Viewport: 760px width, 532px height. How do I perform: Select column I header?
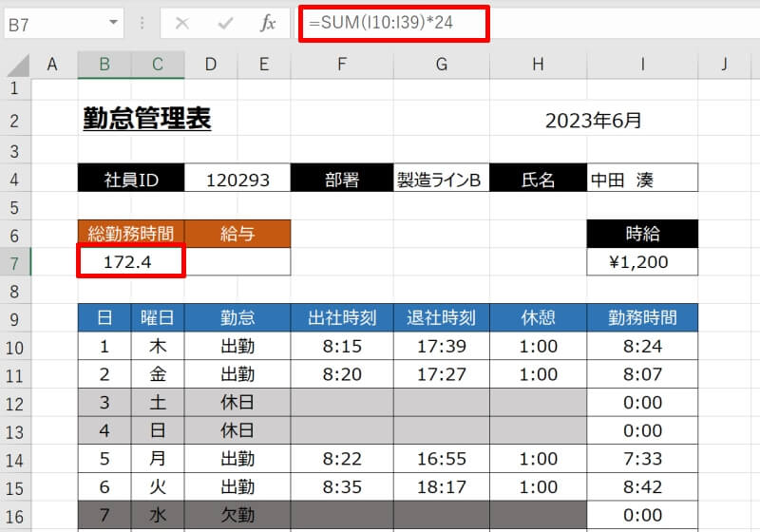click(642, 65)
